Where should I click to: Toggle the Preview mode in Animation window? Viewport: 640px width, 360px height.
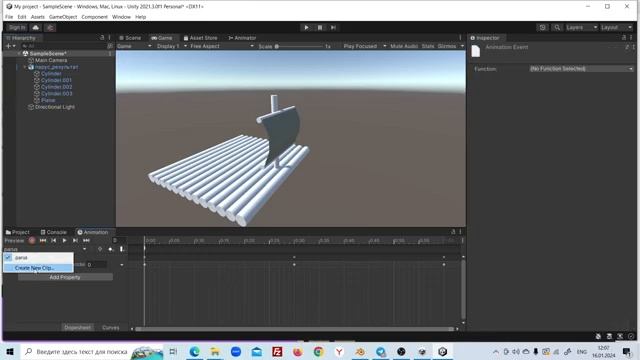point(14,240)
